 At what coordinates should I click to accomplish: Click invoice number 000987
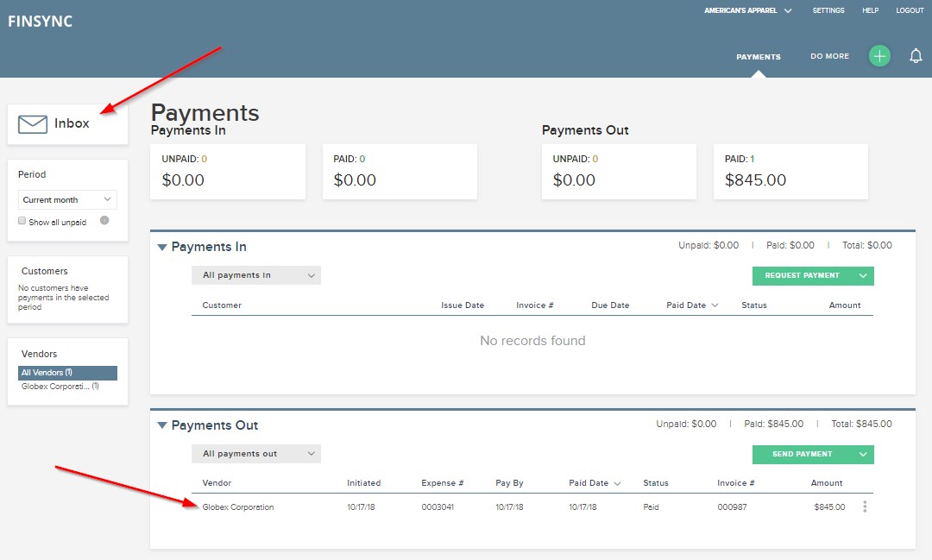pyautogui.click(x=732, y=507)
